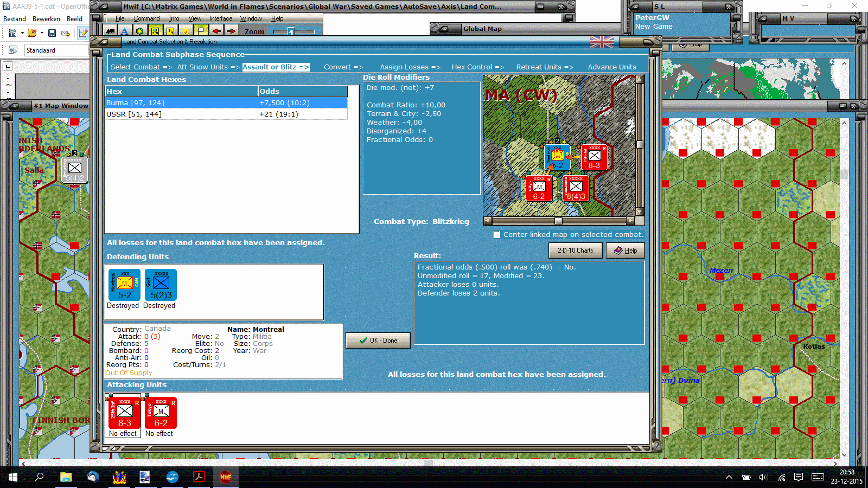868x488 pixels.
Task: Open the Bewerken menu in OpenOffice
Action: tap(46, 19)
